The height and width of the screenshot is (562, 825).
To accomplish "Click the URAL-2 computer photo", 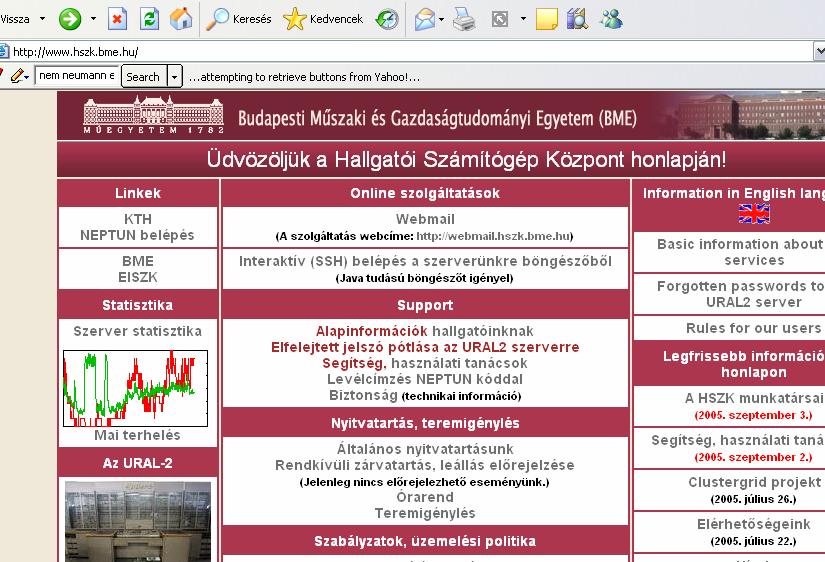I will tap(138, 521).
